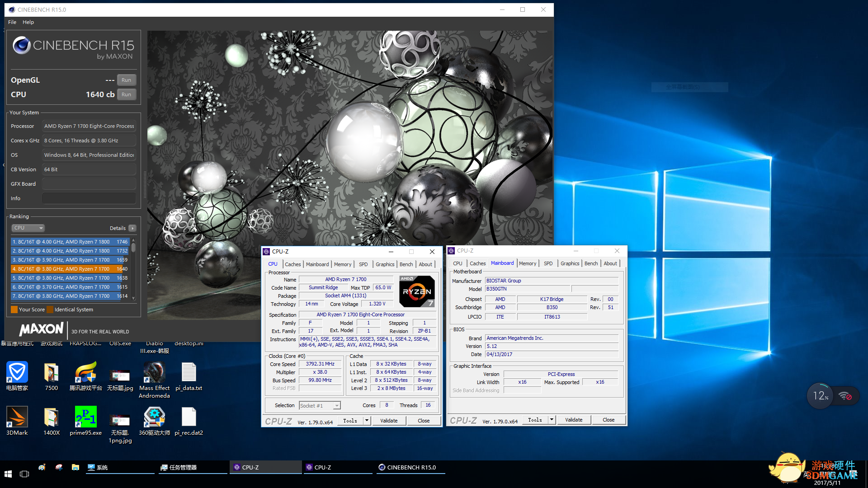Open the Help menu in Cinebench
The image size is (868, 488).
(x=28, y=22)
